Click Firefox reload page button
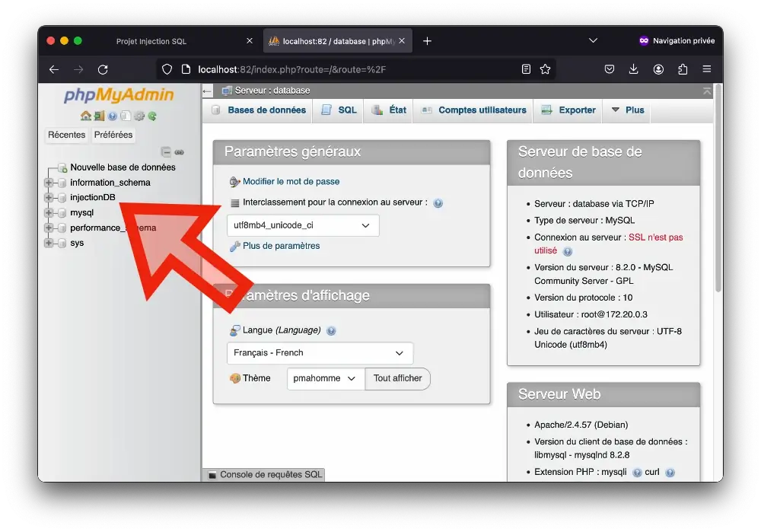The height and width of the screenshot is (532, 761). pyautogui.click(x=103, y=69)
